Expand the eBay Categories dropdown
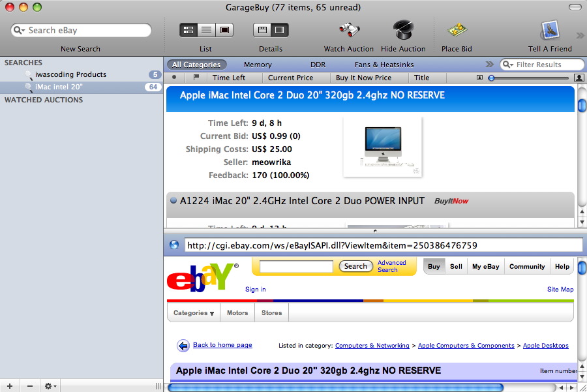Screen dimensions: 587x392 [194, 312]
